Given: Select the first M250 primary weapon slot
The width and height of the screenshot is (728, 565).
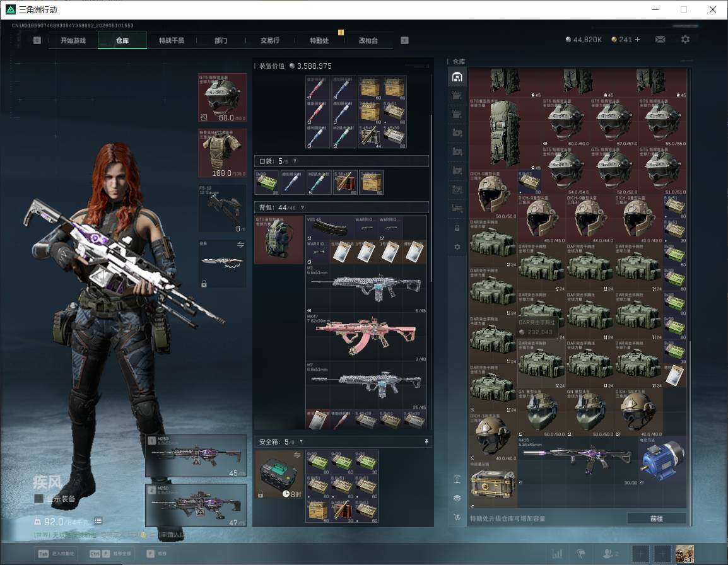Looking at the screenshot, I should click(x=196, y=456).
